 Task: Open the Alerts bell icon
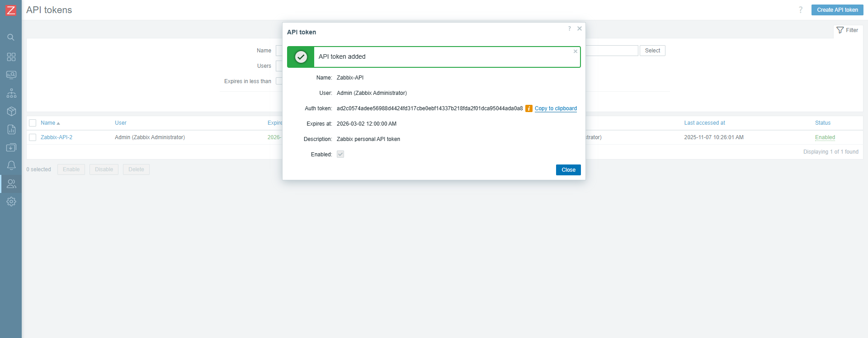click(x=11, y=165)
